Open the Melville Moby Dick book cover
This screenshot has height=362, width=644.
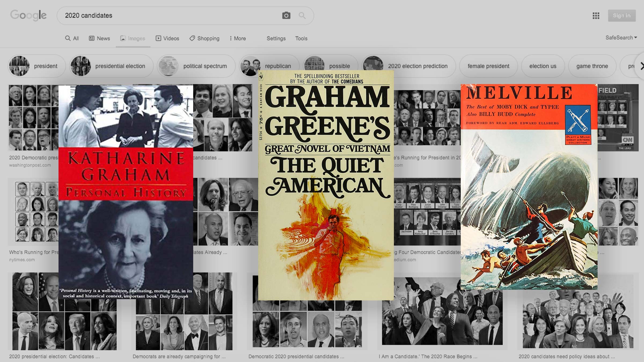point(529,187)
